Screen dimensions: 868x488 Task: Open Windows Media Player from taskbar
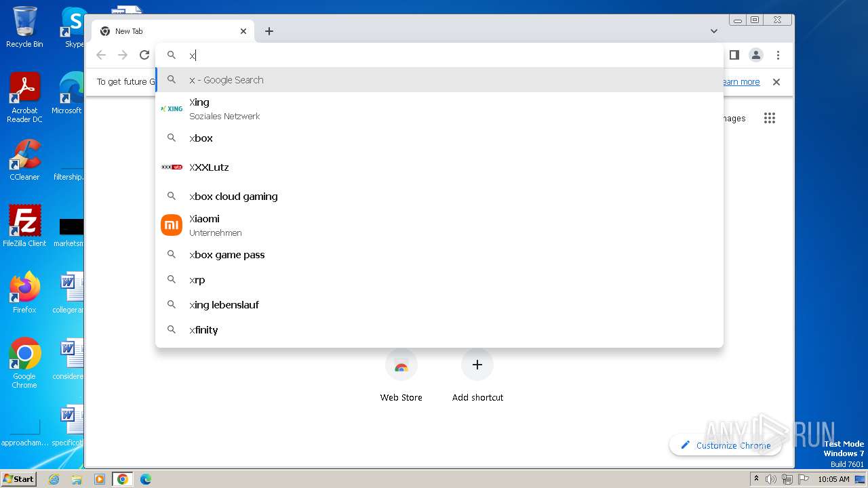point(100,479)
